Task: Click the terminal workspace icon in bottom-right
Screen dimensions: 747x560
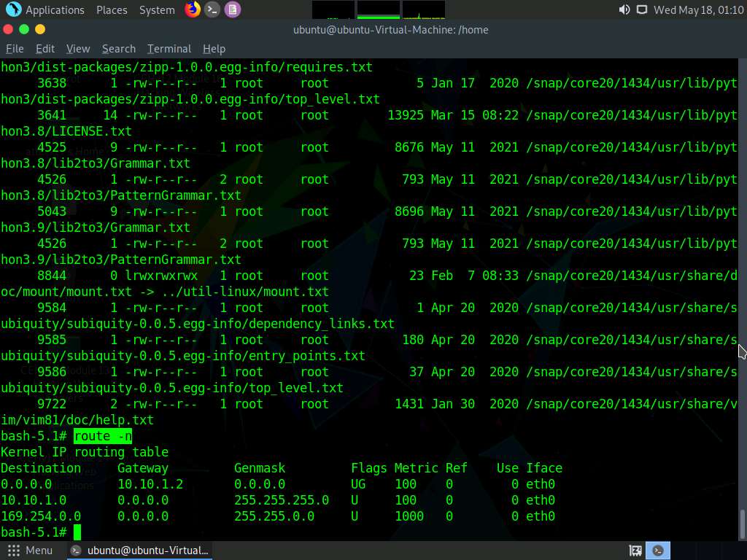Action: [658, 551]
